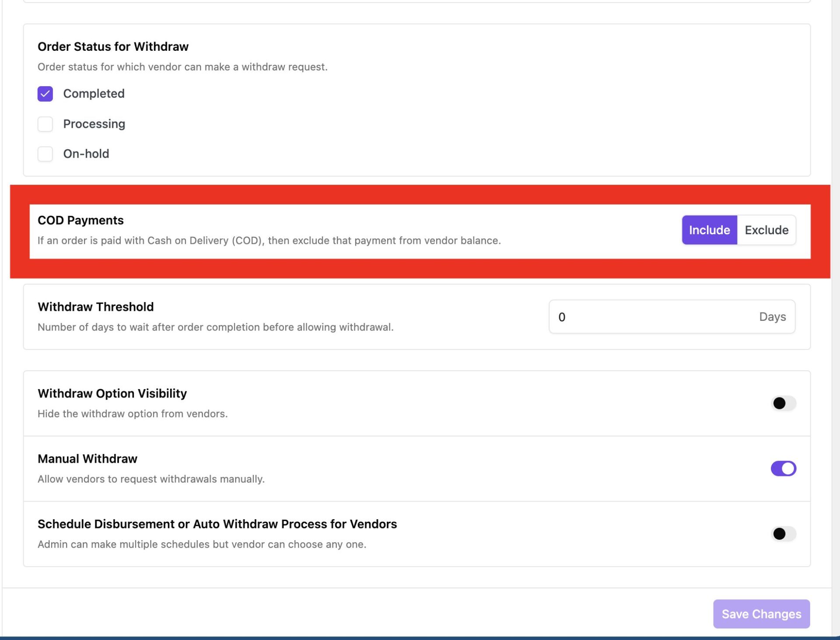The image size is (840, 640).
Task: Click the Withdraw Option Visibility heading
Action: point(112,393)
